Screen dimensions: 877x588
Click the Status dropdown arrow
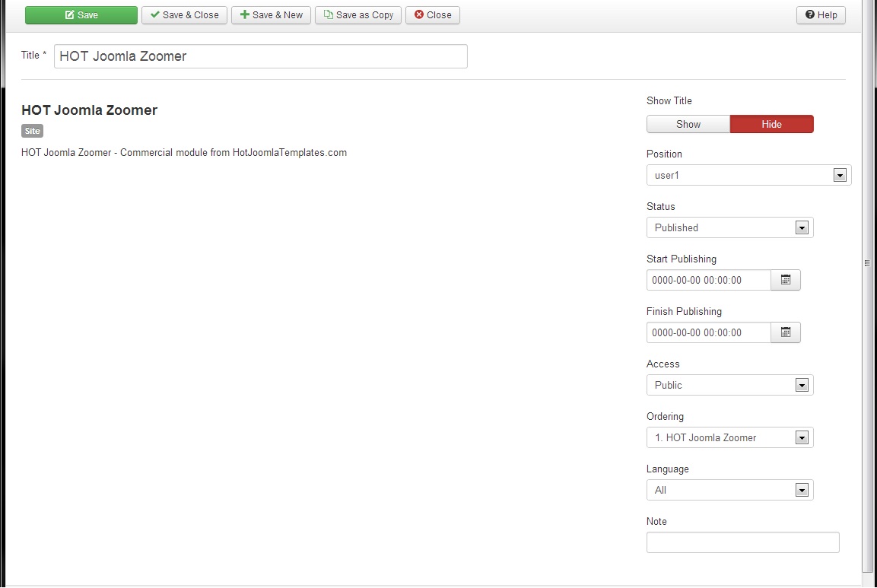pyautogui.click(x=802, y=228)
